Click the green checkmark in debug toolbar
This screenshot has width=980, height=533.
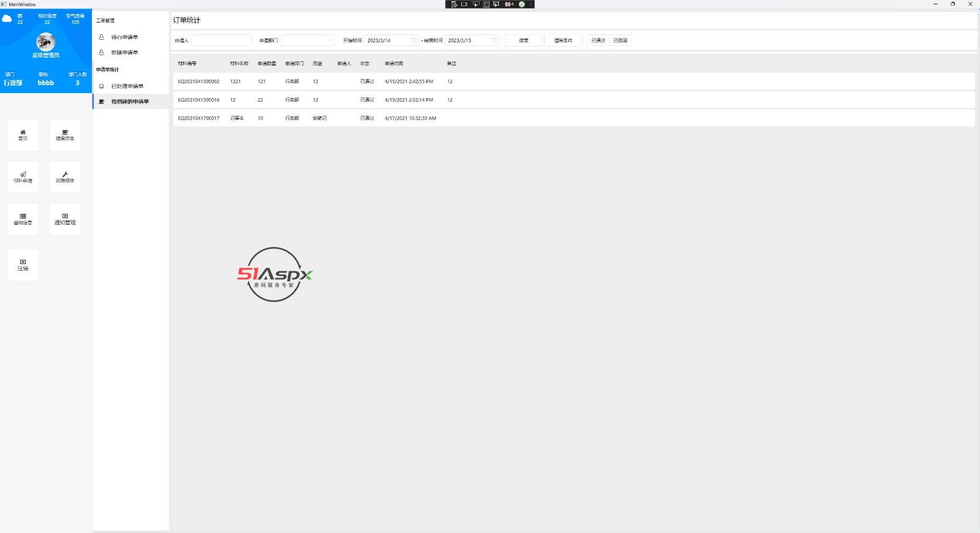[522, 4]
